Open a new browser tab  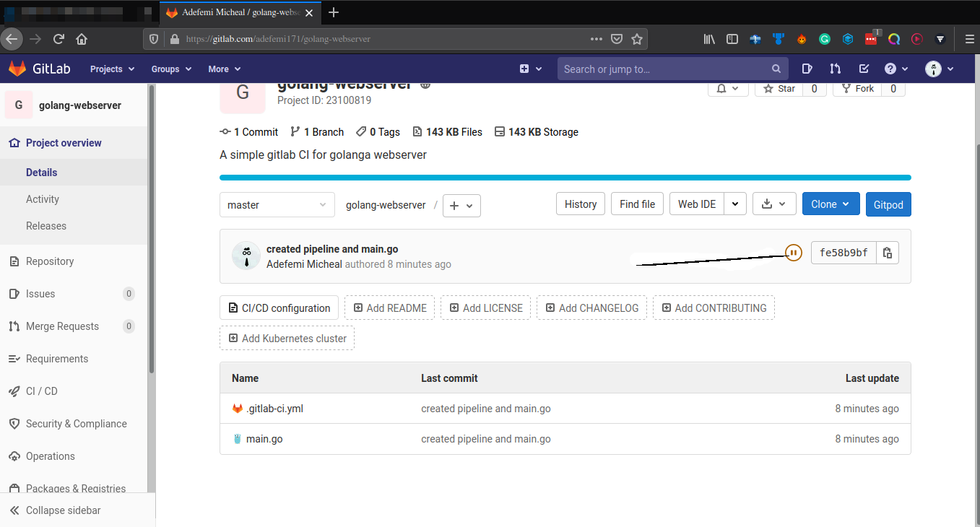[334, 12]
